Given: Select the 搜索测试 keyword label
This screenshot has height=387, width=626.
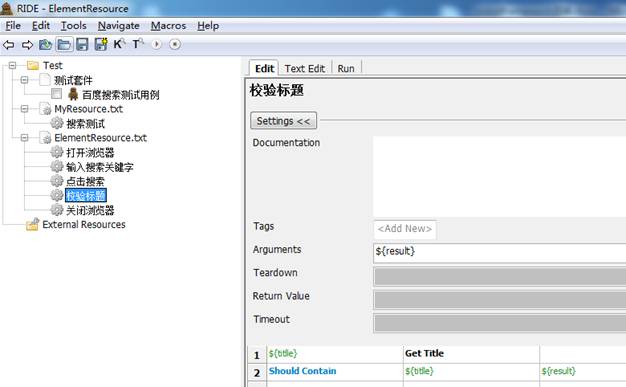Looking at the screenshot, I should (85, 123).
